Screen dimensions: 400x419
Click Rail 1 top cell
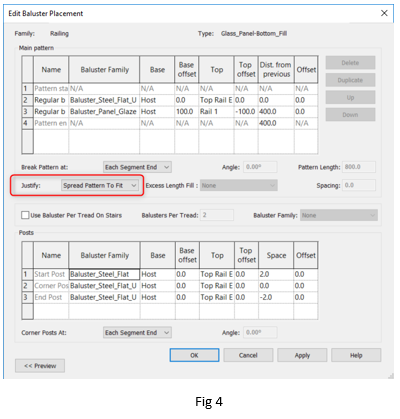coord(217,112)
